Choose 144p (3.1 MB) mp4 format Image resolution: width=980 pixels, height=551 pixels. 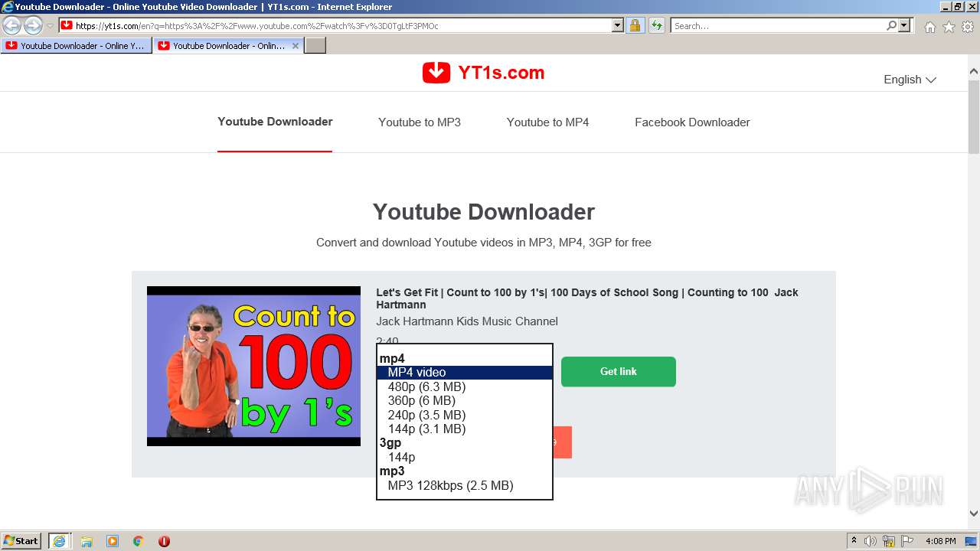[x=465, y=429]
